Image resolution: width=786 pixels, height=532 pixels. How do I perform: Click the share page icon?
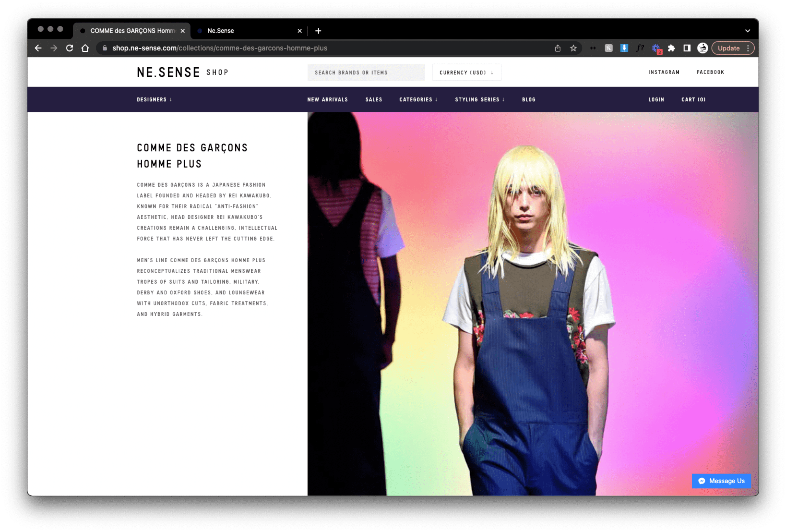pos(558,48)
